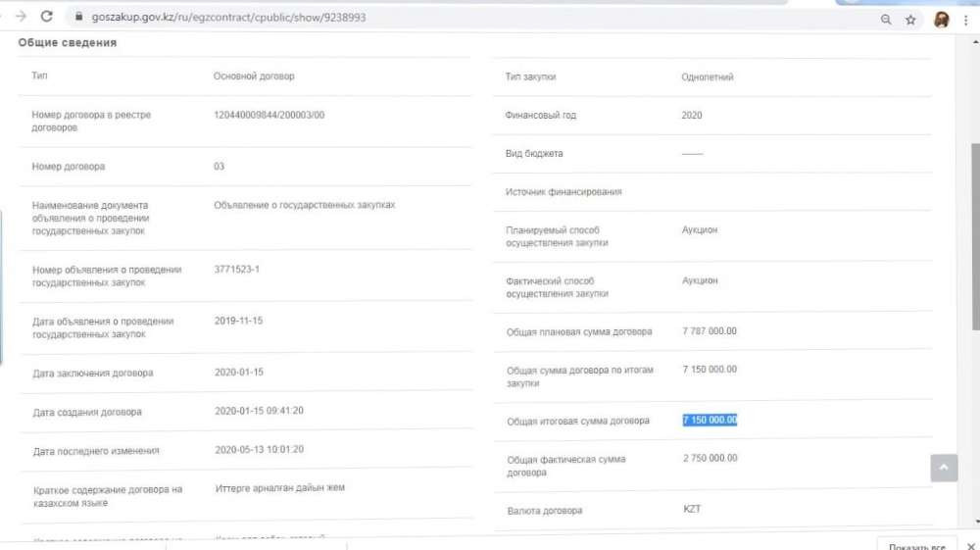Click the 2 750 000.00 actual sum value
980x550 pixels.
710,459
